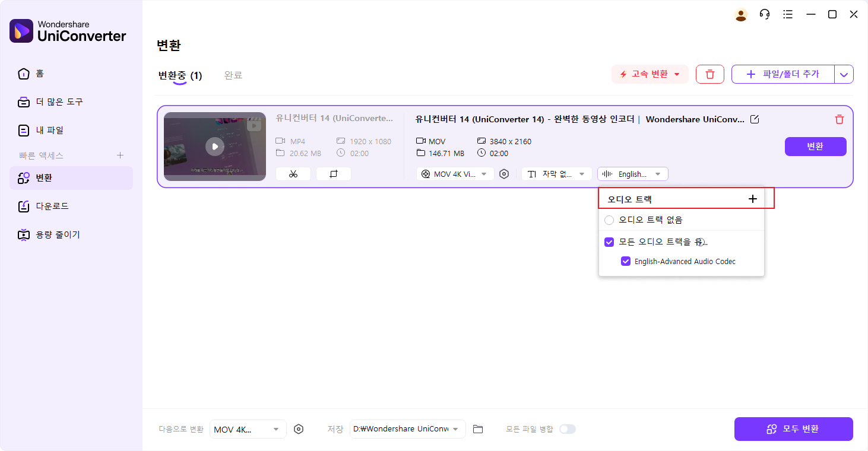Click the source resolution 1920 x 1080

tap(370, 141)
